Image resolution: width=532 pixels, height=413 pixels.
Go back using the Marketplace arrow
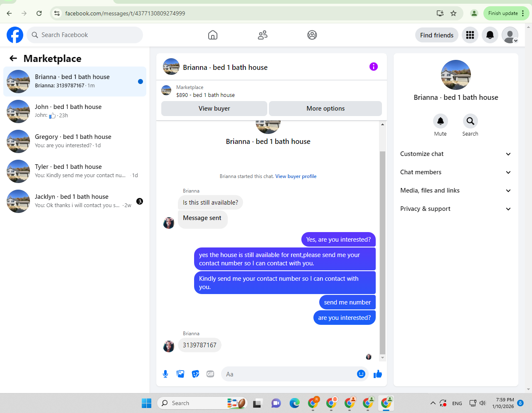13,59
